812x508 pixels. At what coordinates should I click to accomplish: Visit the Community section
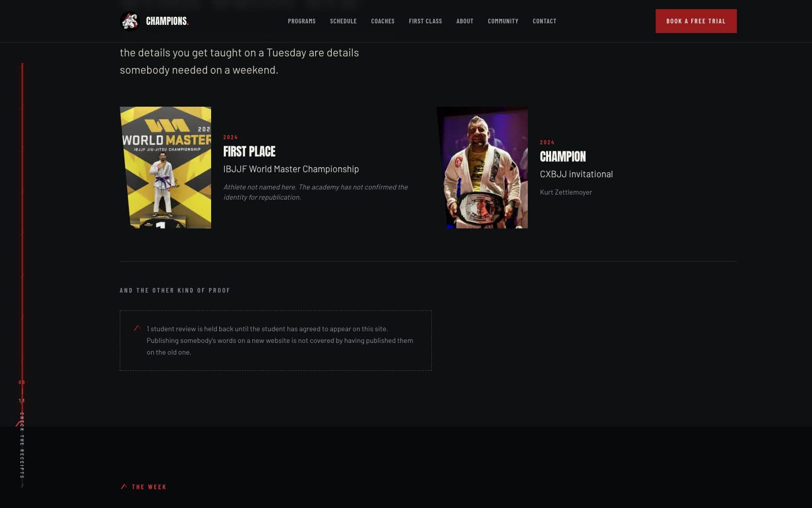(x=503, y=21)
